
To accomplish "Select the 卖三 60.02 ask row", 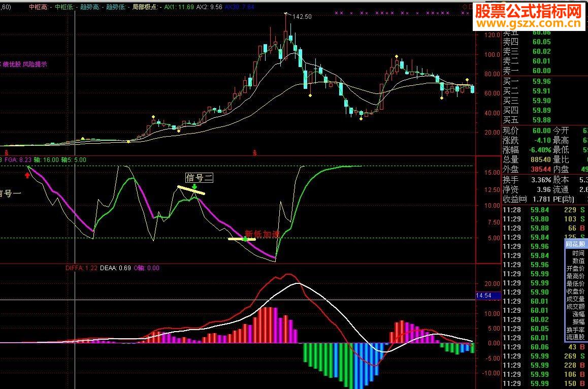I will (527, 51).
